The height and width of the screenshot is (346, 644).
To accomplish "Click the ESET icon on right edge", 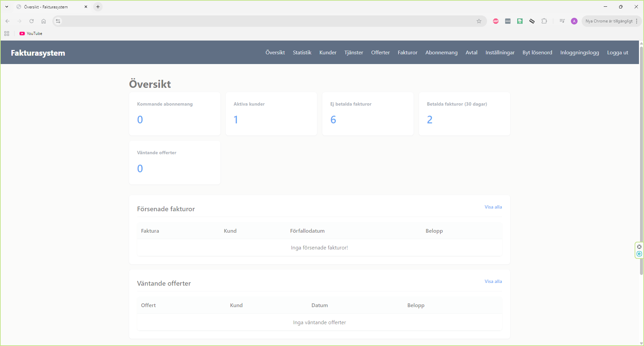I will tap(639, 254).
